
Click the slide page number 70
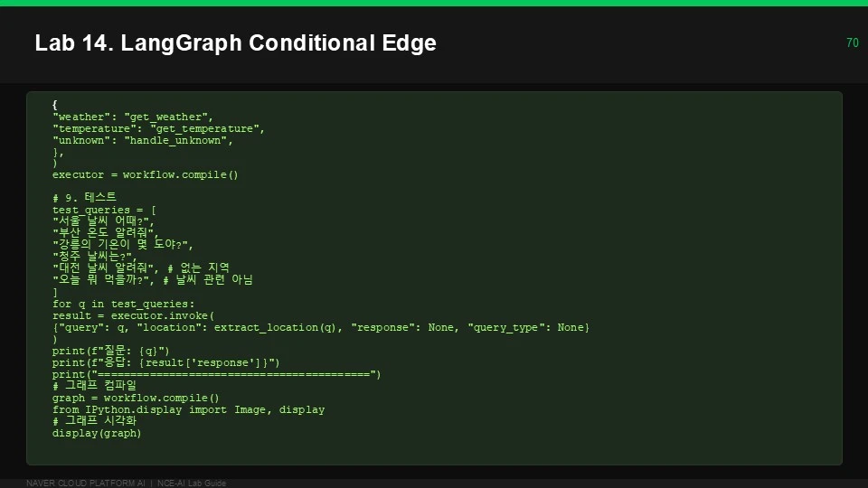tap(853, 42)
